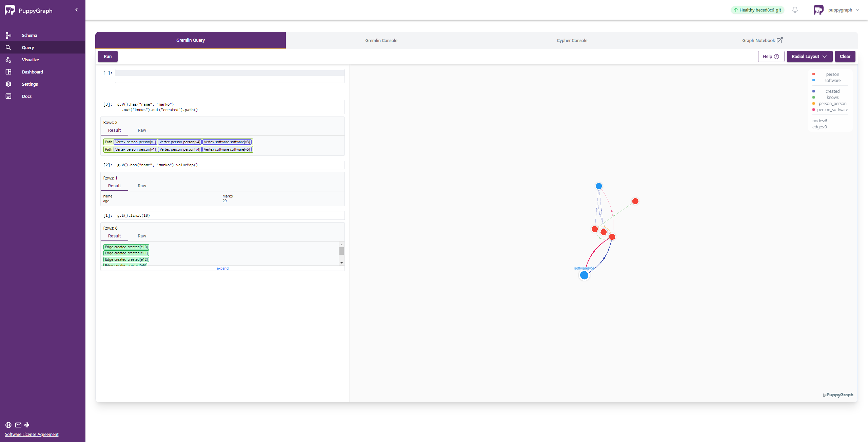Viewport: 868px width, 442px height.
Task: Open the Help button
Action: click(771, 56)
